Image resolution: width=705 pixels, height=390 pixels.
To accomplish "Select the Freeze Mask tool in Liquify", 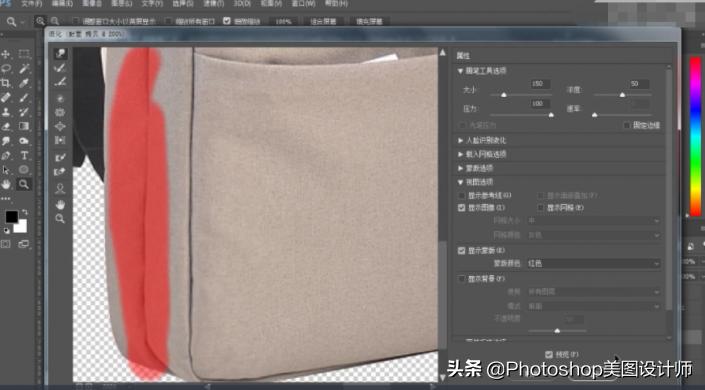I will [60, 157].
